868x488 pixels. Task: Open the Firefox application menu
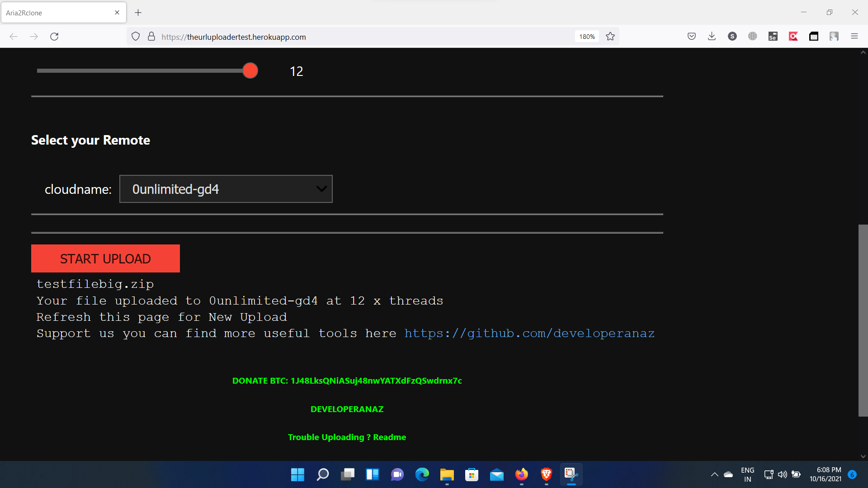(x=854, y=37)
